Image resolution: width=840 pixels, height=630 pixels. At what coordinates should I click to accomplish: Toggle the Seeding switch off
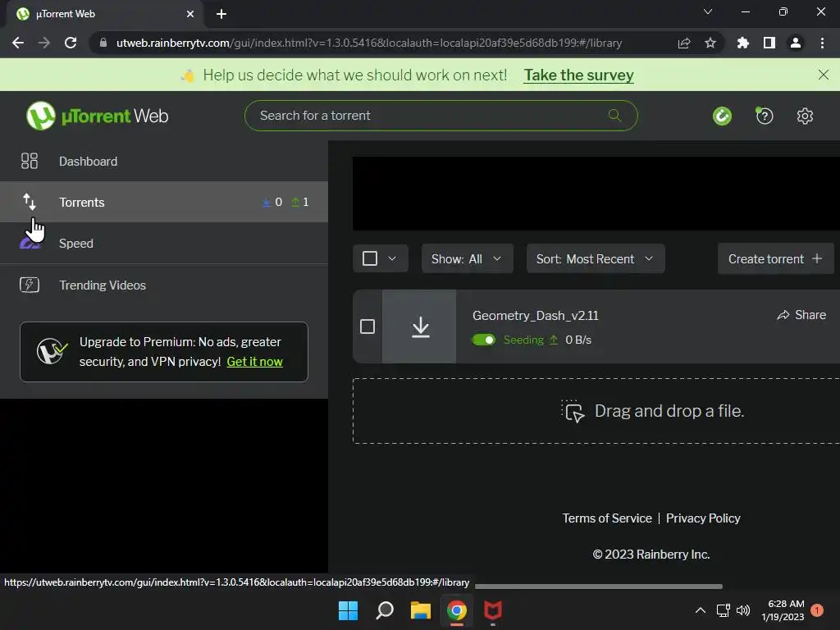pos(484,340)
